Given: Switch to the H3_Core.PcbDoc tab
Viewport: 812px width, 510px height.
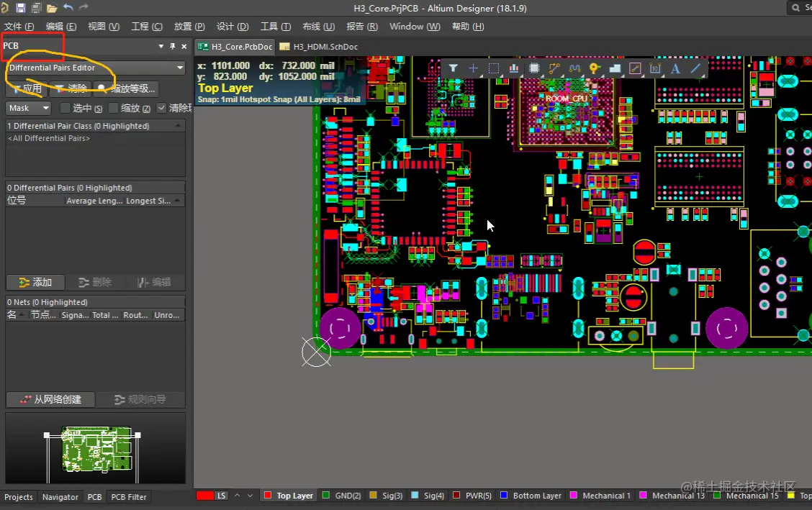Looking at the screenshot, I should tap(235, 47).
